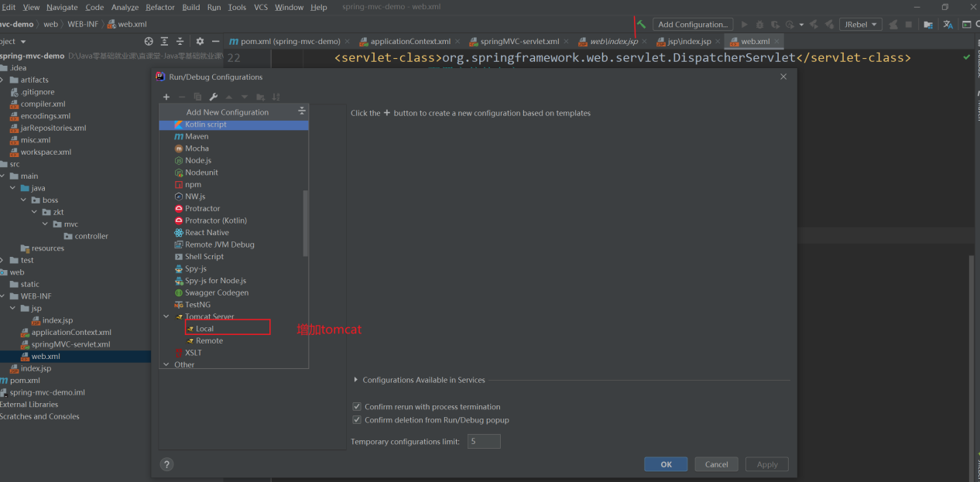Collapse the java folder in project tree
The image size is (980, 482).
click(13, 188)
